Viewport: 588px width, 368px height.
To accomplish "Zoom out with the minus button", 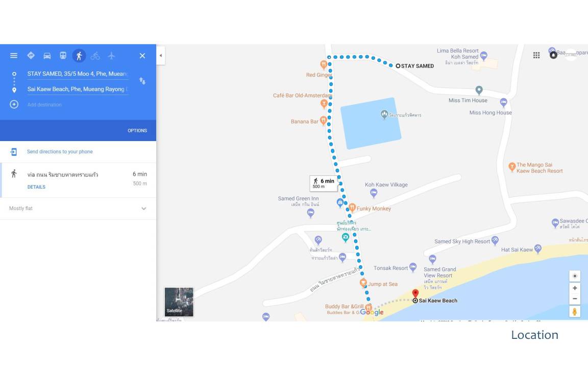I will [575, 299].
